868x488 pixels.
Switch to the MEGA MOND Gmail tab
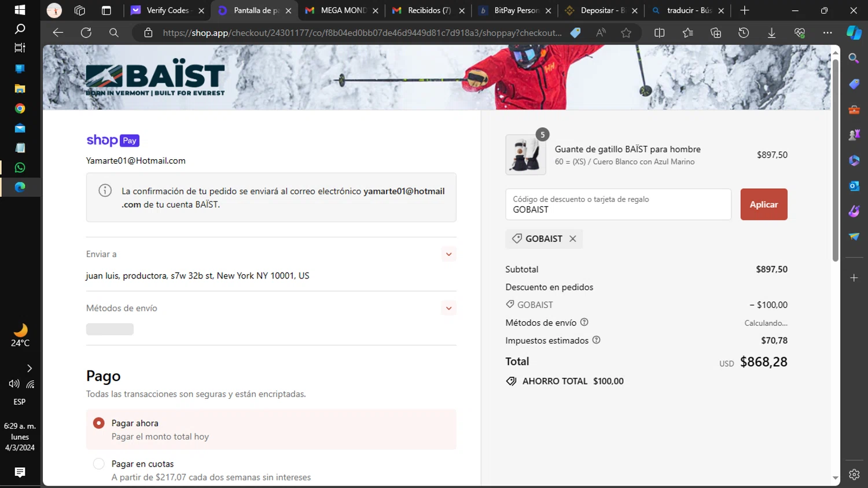tap(341, 10)
